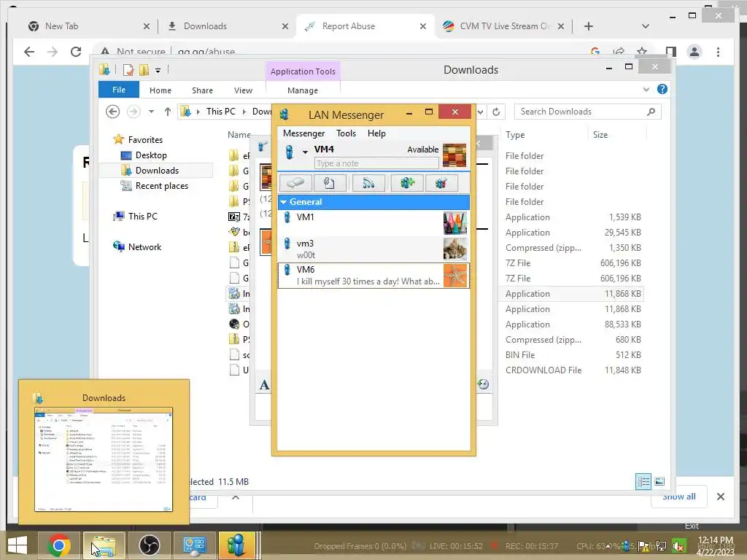Switch Explorer to large icons view
Viewport: 747px width, 560px height.
coord(659,481)
